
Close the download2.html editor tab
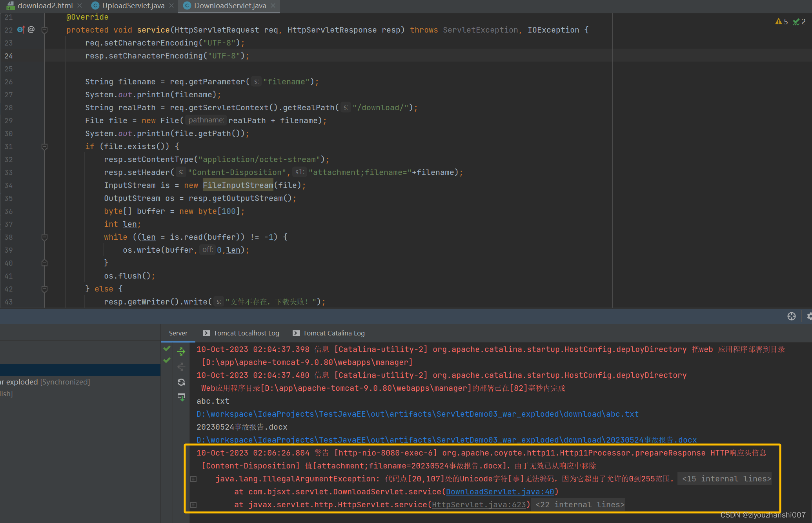click(x=80, y=5)
